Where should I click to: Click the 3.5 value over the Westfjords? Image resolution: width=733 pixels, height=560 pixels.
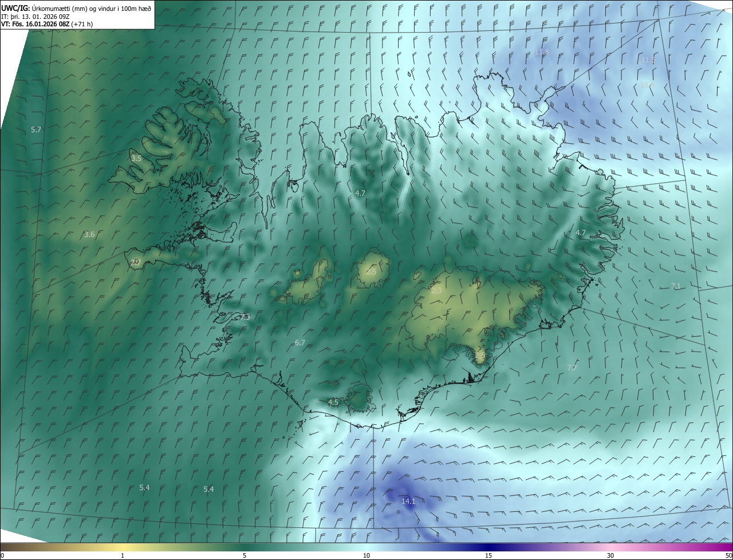136,159
